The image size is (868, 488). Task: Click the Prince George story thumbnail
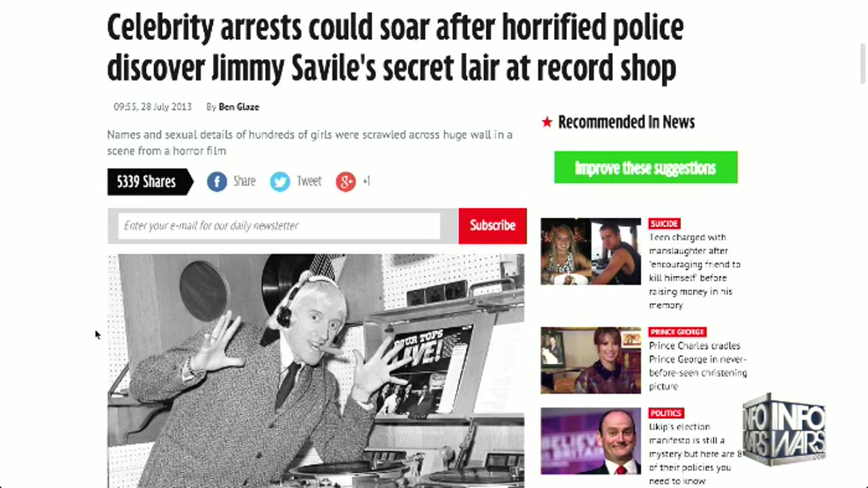coord(591,360)
